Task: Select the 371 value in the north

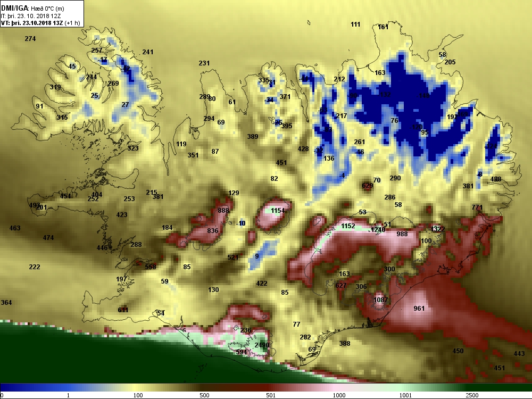Action: click(285, 97)
